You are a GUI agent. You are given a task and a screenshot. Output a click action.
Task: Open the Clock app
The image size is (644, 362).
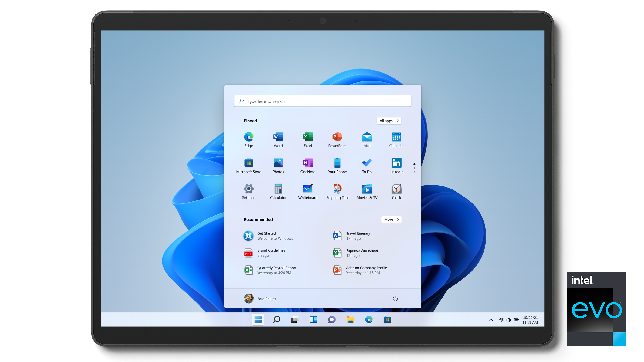pyautogui.click(x=396, y=192)
